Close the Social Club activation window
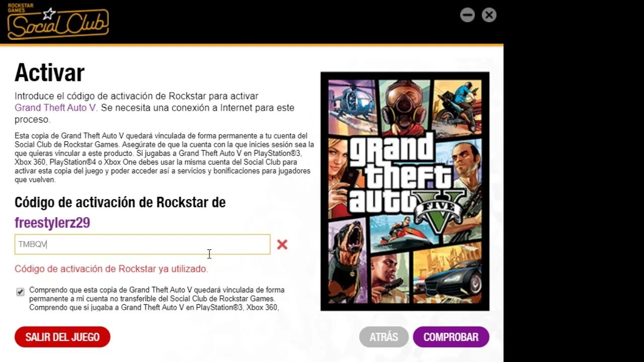 pyautogui.click(x=489, y=15)
